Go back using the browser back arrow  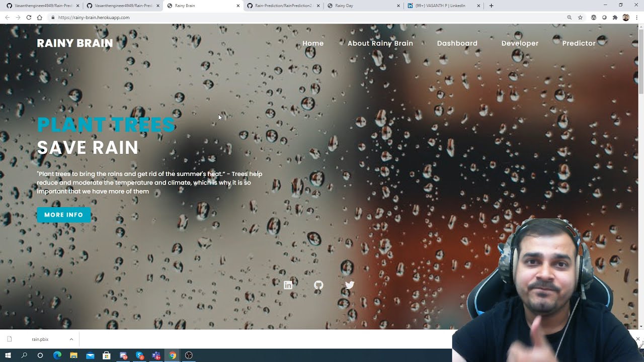7,17
